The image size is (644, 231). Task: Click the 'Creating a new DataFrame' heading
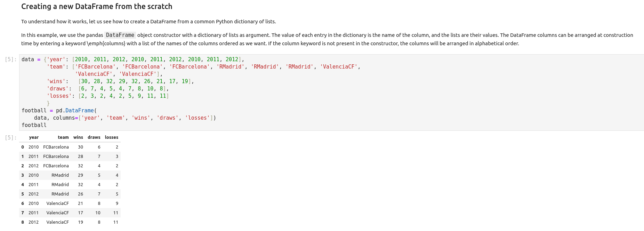click(x=97, y=7)
